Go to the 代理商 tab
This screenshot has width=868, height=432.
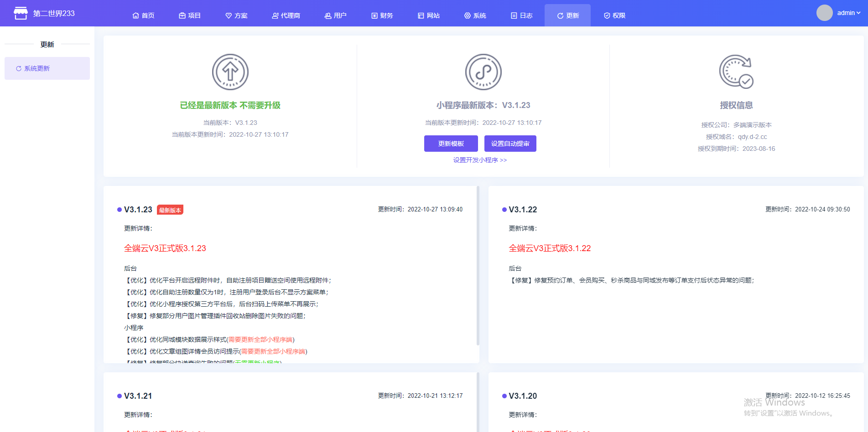click(286, 15)
